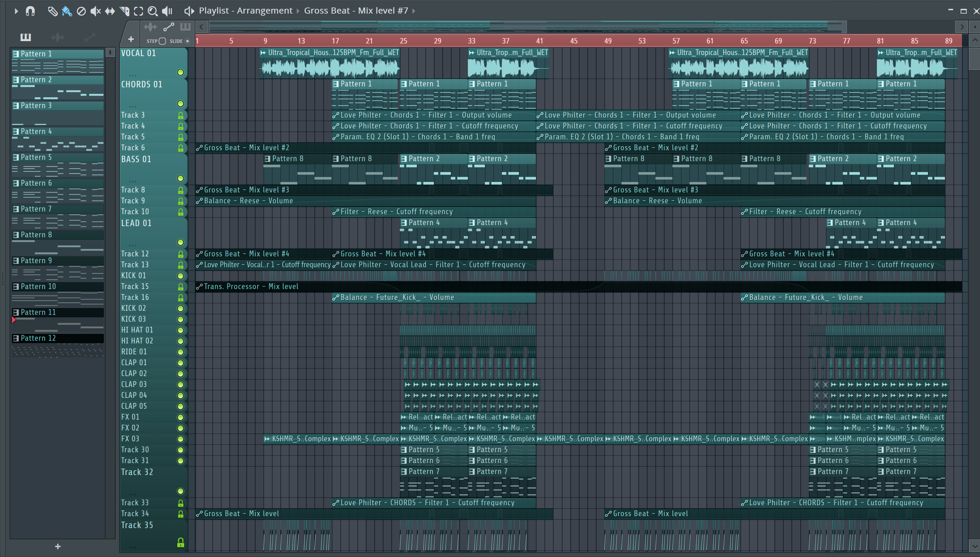Click the speaker icon before Playlist title

(x=189, y=11)
